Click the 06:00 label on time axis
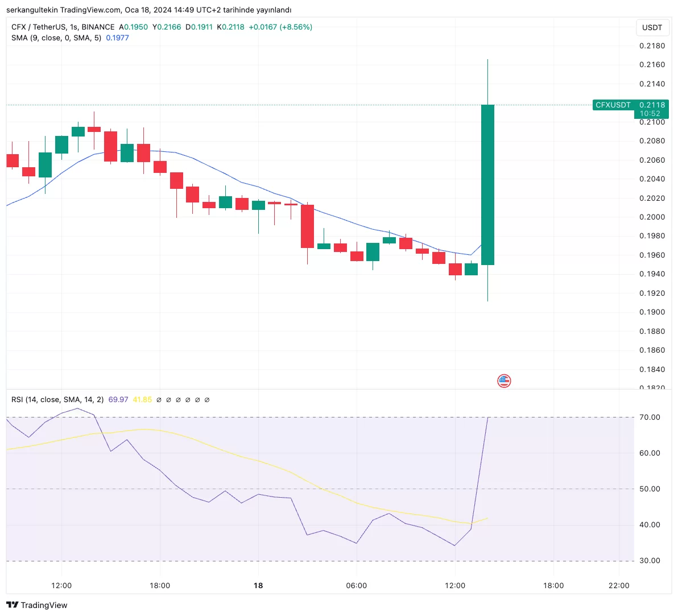The width and height of the screenshot is (678, 616). tap(357, 585)
